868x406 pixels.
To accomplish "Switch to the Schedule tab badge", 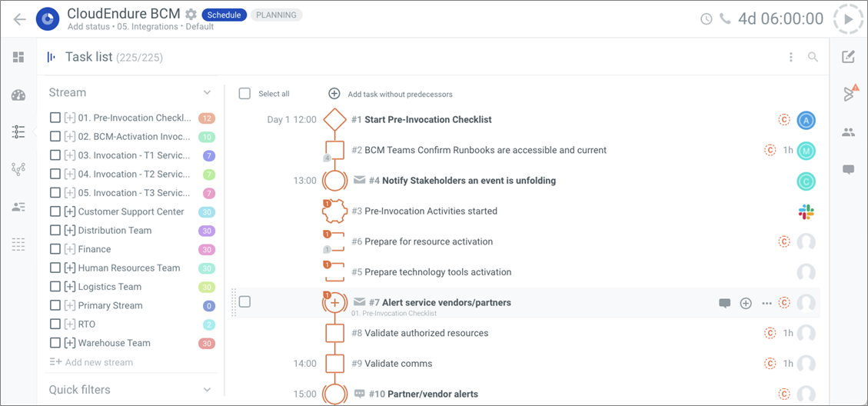I will [x=224, y=15].
